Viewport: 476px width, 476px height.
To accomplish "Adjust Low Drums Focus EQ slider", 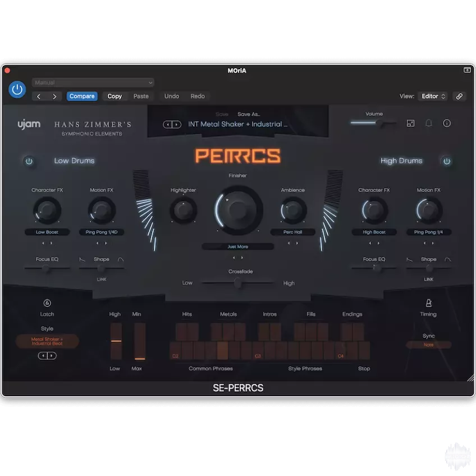I will pos(47,268).
